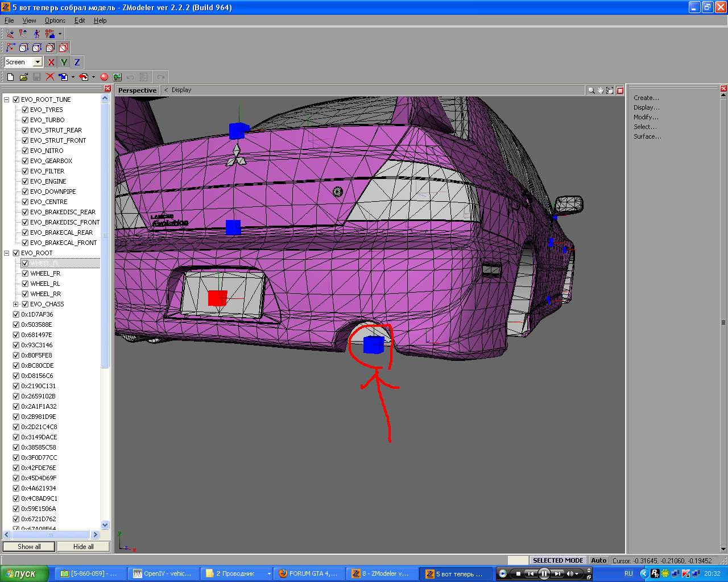
Task: Open the Options menu
Action: [55, 20]
